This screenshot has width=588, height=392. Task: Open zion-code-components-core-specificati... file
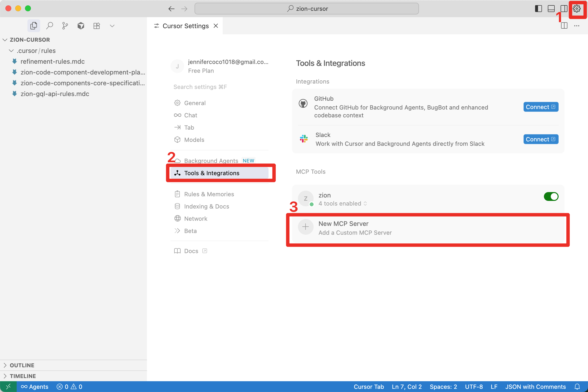73,83
